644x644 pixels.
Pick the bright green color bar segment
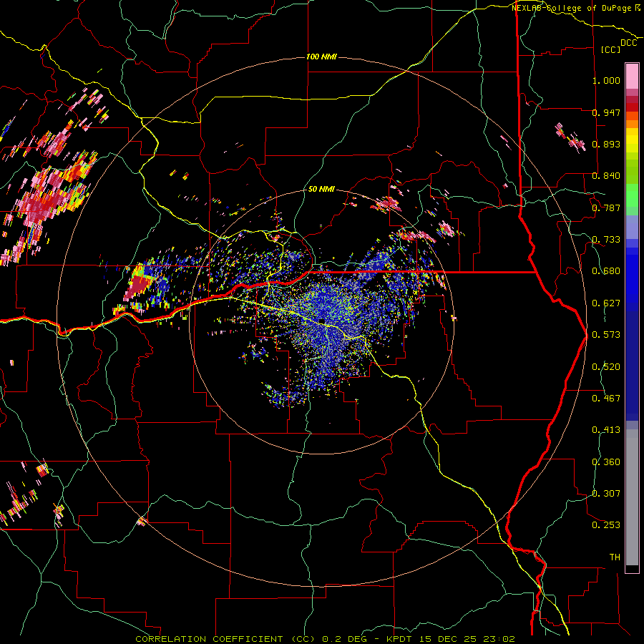click(x=632, y=195)
